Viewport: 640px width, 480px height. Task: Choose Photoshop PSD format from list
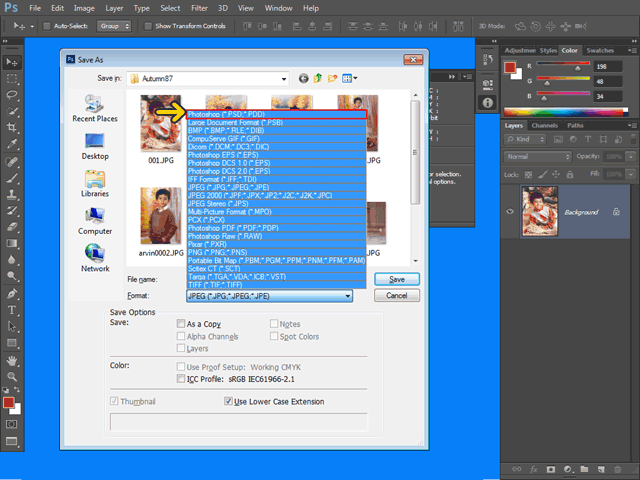[275, 114]
